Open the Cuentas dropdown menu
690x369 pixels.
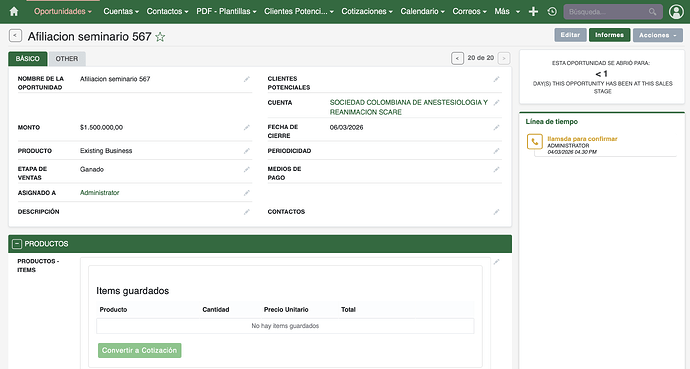click(121, 11)
